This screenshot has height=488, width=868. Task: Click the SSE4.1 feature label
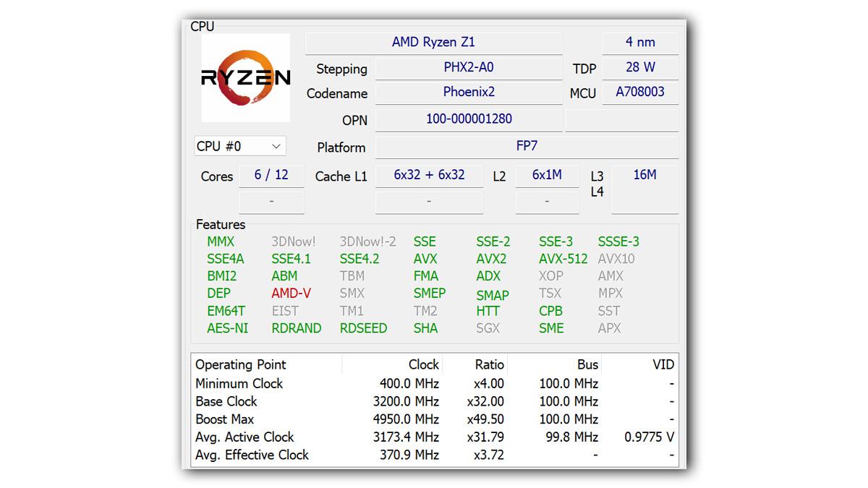(291, 259)
